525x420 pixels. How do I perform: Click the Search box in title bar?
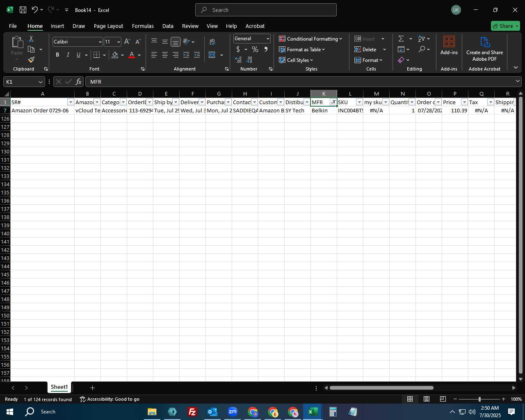pyautogui.click(x=266, y=10)
